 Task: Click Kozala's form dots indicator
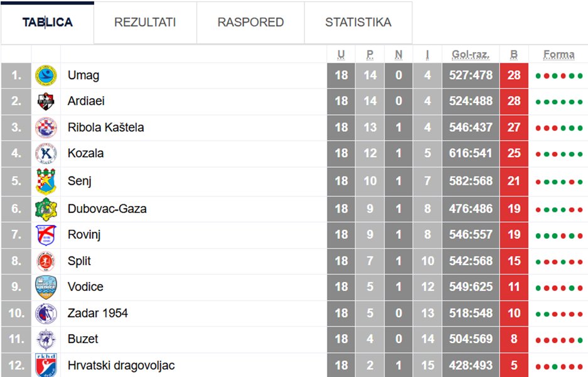coord(559,154)
